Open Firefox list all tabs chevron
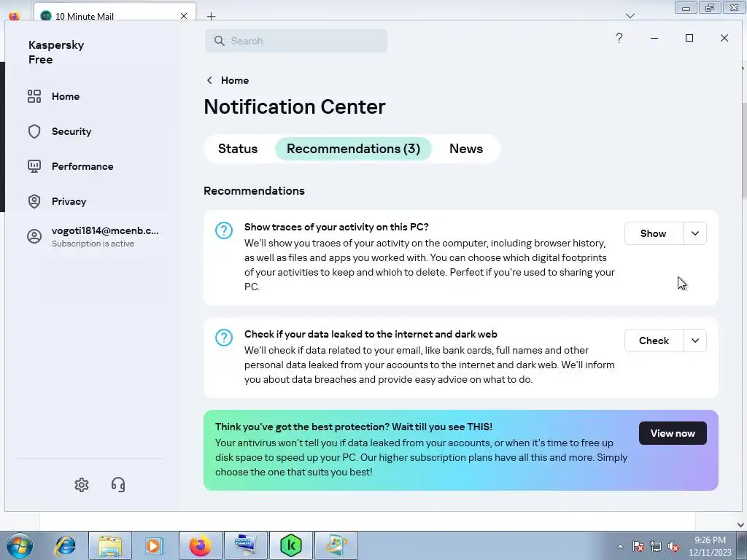The width and height of the screenshot is (747, 560). tap(630, 16)
